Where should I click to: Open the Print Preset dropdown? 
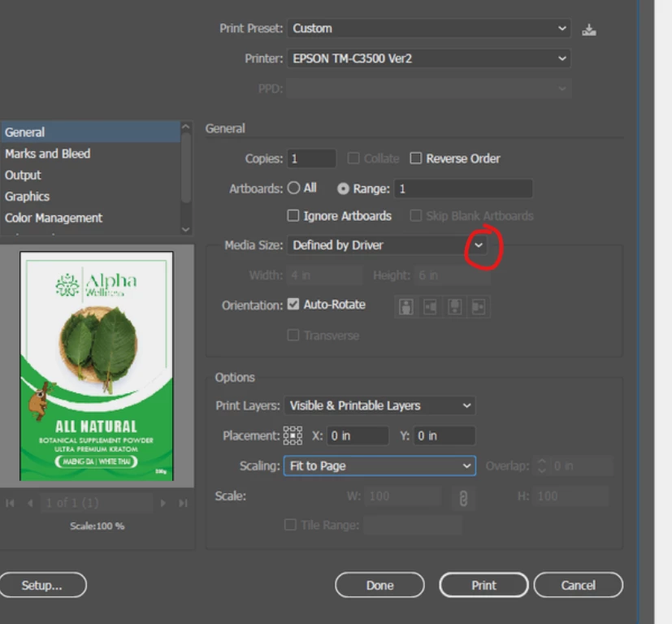coord(428,28)
